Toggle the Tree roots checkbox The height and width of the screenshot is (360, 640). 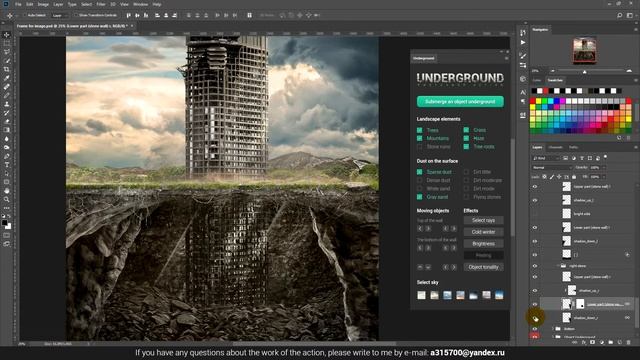466,147
